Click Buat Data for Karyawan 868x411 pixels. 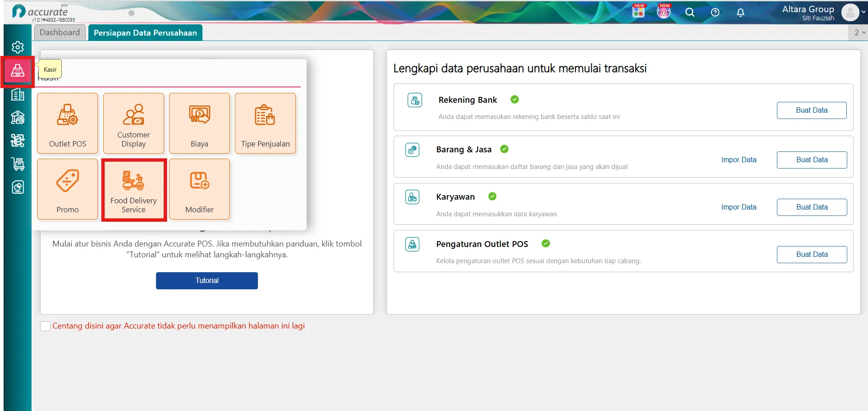tap(812, 207)
